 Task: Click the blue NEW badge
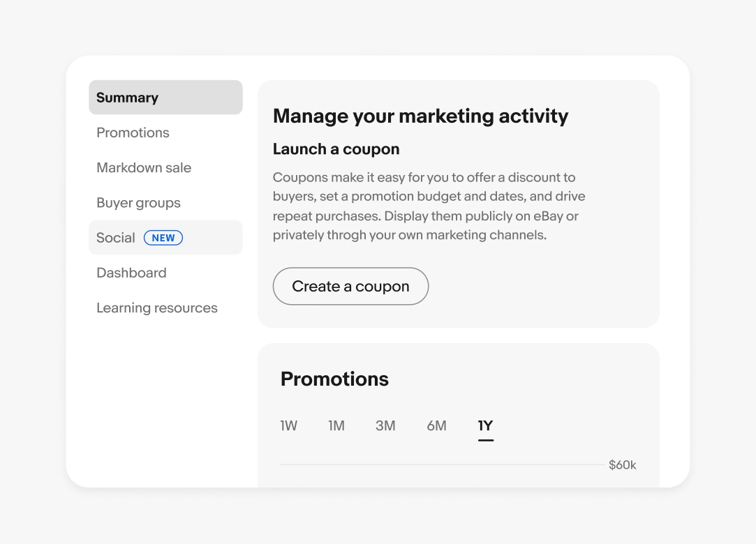163,238
